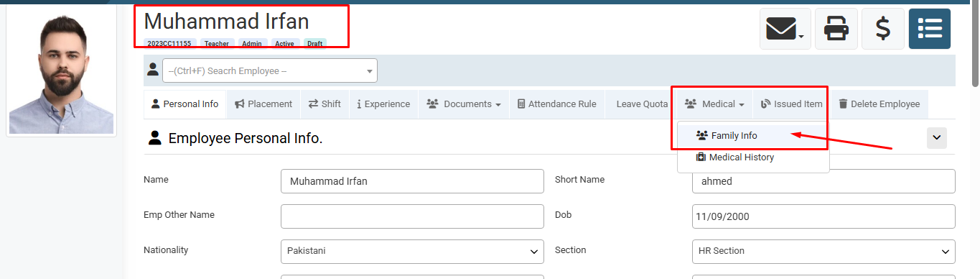
Task: Open the Nationality dropdown
Action: pyautogui.click(x=412, y=252)
